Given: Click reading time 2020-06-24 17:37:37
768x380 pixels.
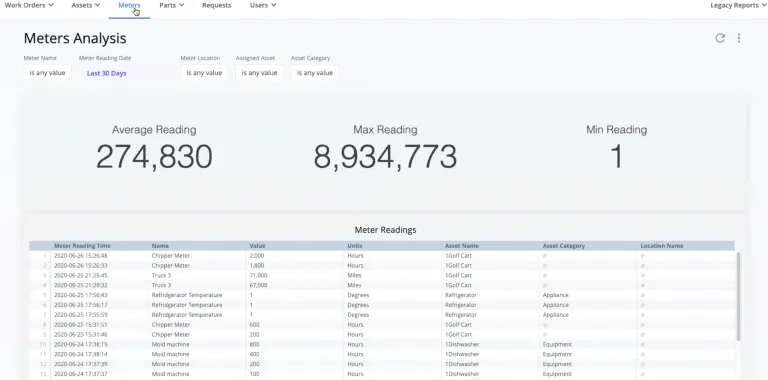Looking at the screenshot, I should click(81, 374).
